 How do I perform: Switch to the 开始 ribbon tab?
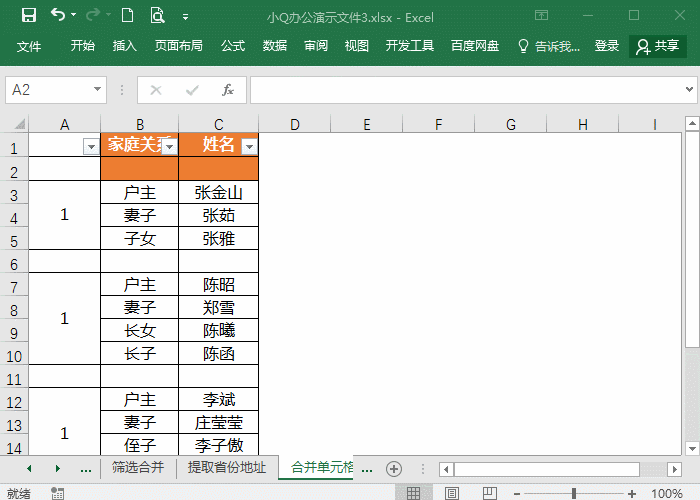(83, 46)
